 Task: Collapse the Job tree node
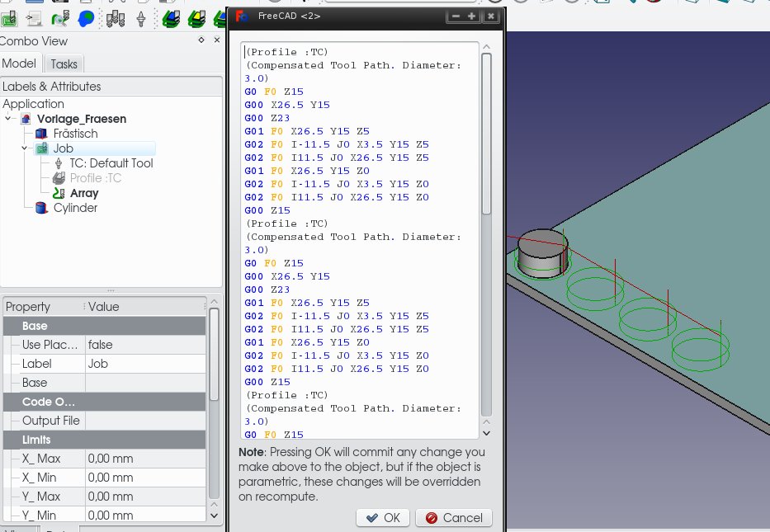[25, 148]
